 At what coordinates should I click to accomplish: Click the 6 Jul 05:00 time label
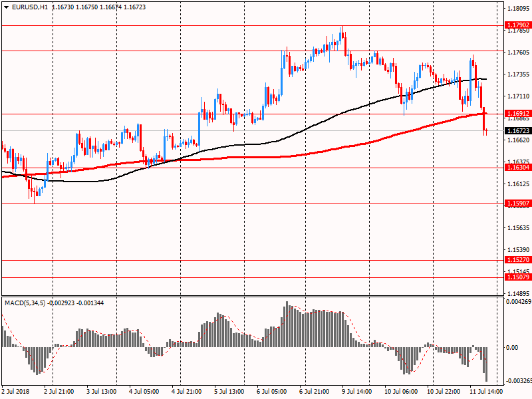(x=271, y=392)
